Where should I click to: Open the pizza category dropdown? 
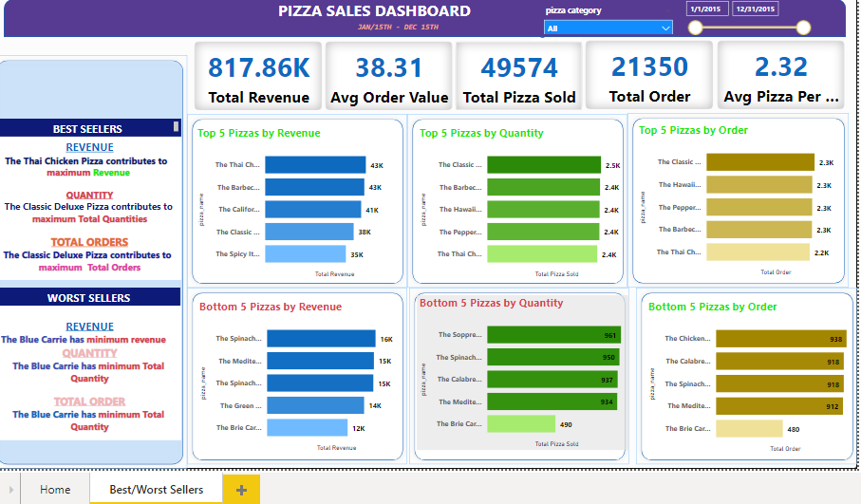[608, 28]
